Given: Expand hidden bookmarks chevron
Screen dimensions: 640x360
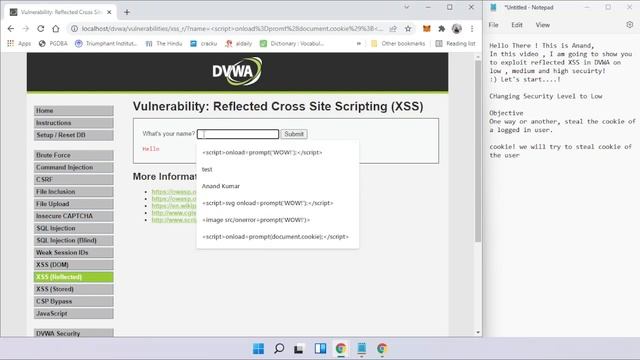Looking at the screenshot, I should [358, 43].
